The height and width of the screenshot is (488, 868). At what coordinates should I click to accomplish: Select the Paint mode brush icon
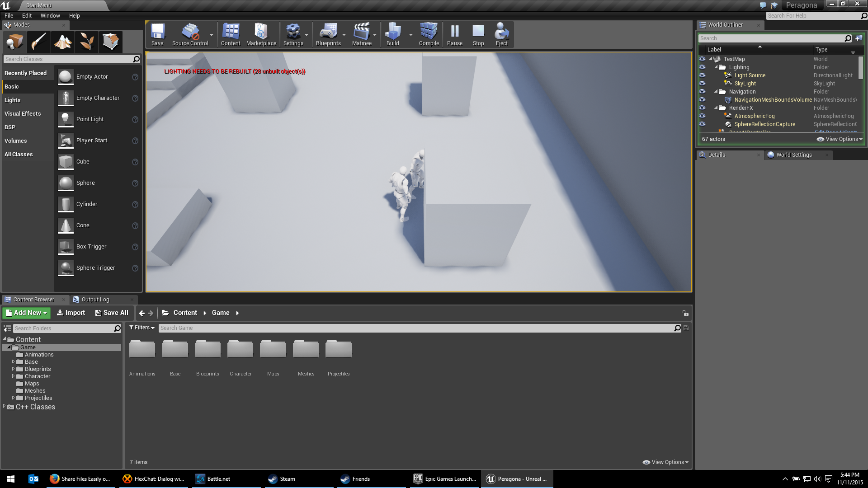38,42
